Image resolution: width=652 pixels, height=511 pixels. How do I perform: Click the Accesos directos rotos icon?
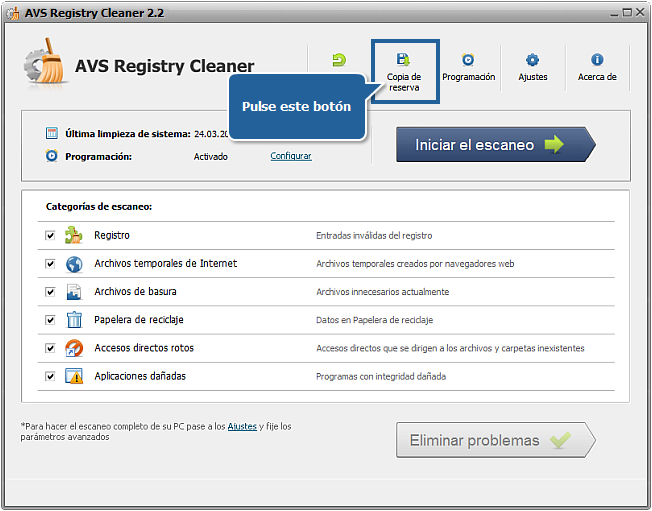click(x=74, y=348)
